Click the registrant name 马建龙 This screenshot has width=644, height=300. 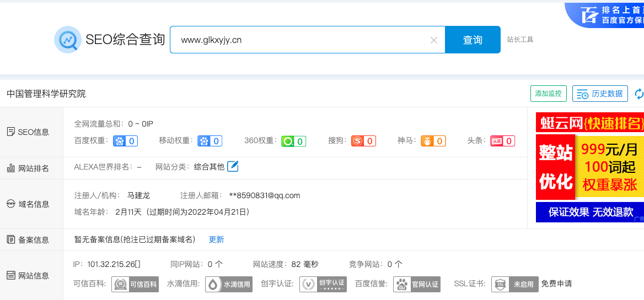click(138, 195)
